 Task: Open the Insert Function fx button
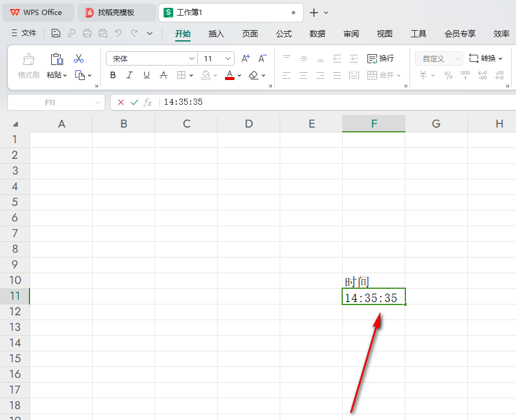(147, 102)
